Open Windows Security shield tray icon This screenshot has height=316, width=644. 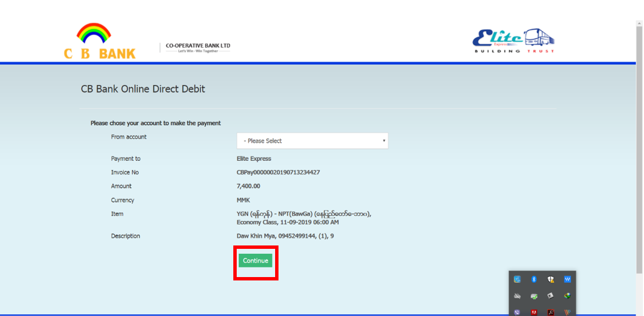click(551, 279)
